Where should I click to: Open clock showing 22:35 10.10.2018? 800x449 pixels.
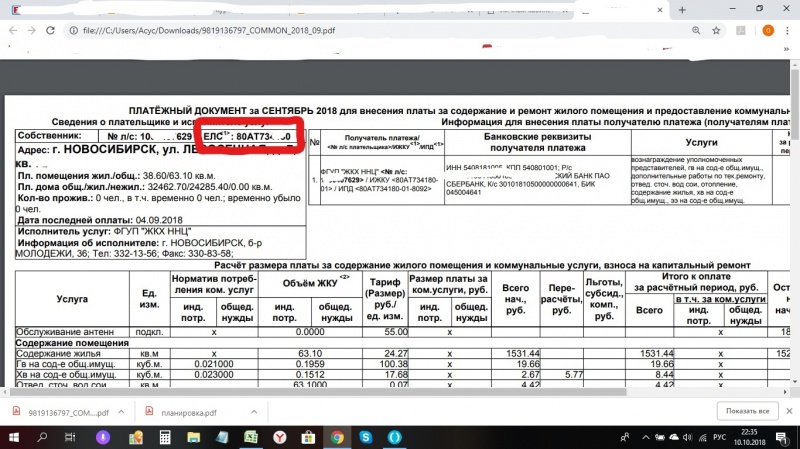pyautogui.click(x=750, y=437)
